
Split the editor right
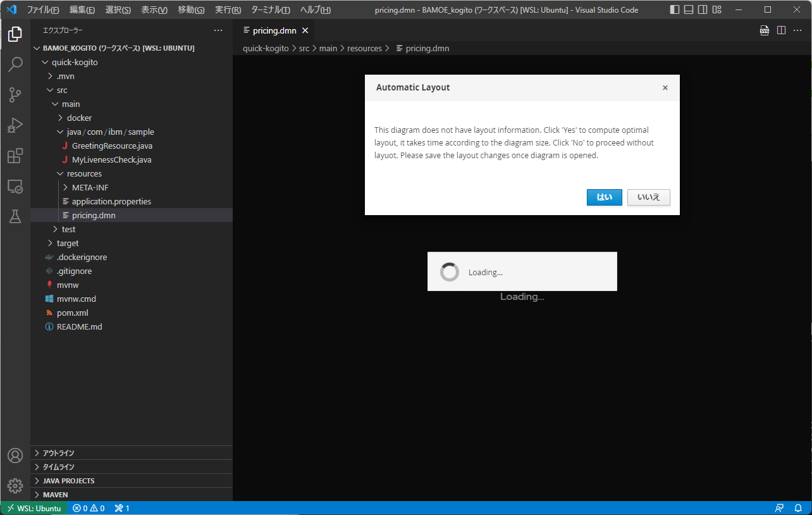coord(781,30)
